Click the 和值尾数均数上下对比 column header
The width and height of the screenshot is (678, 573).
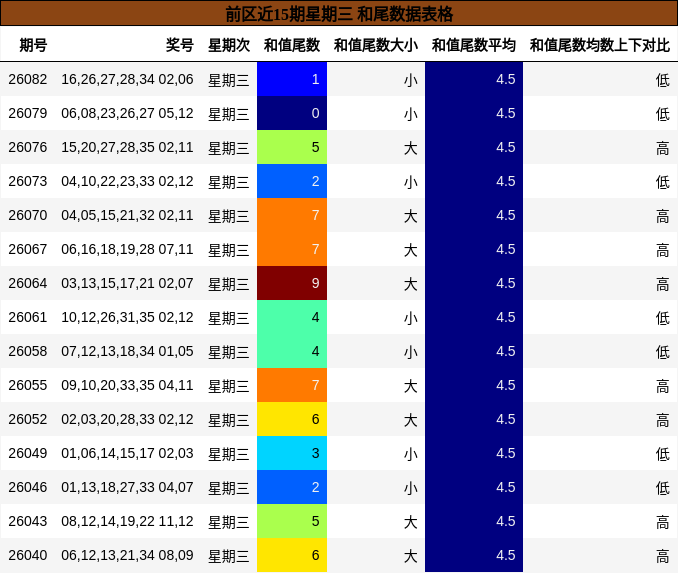600,45
